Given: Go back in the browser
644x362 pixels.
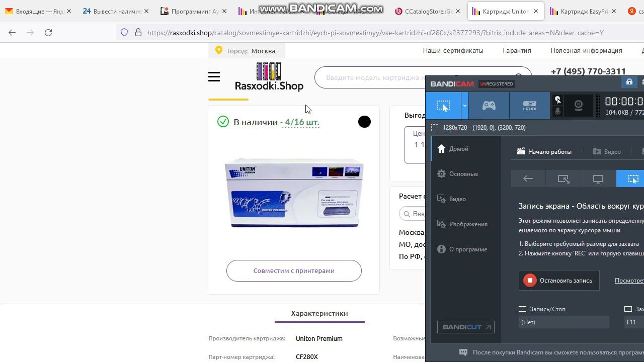Looking at the screenshot, I should [x=12, y=33].
